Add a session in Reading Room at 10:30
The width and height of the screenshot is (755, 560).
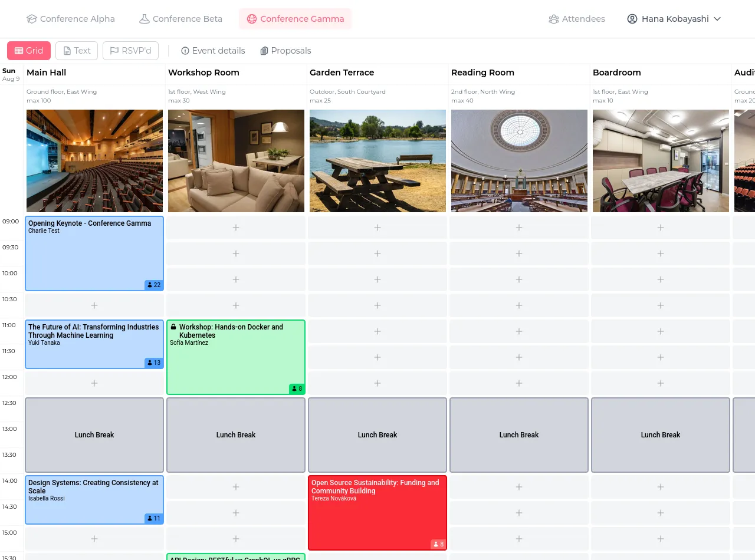(x=519, y=305)
